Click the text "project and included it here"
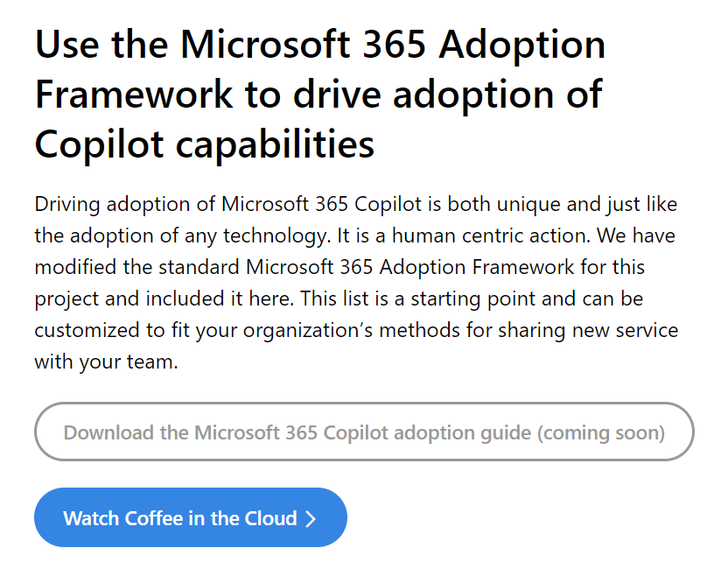The height and width of the screenshot is (576, 728). coord(164,299)
